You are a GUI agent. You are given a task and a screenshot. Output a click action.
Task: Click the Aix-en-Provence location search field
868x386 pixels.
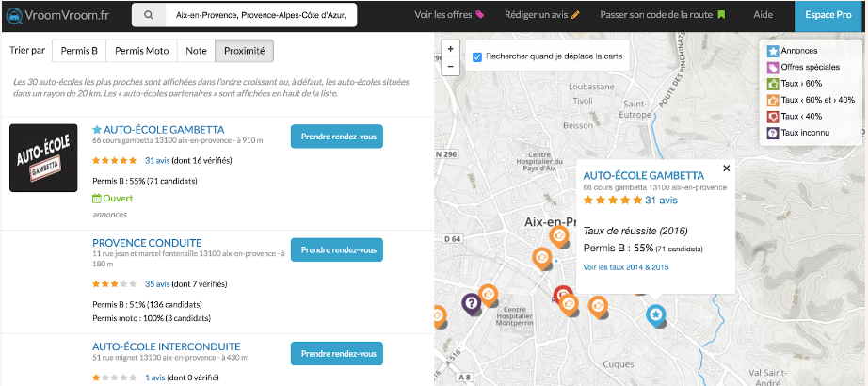tap(261, 15)
